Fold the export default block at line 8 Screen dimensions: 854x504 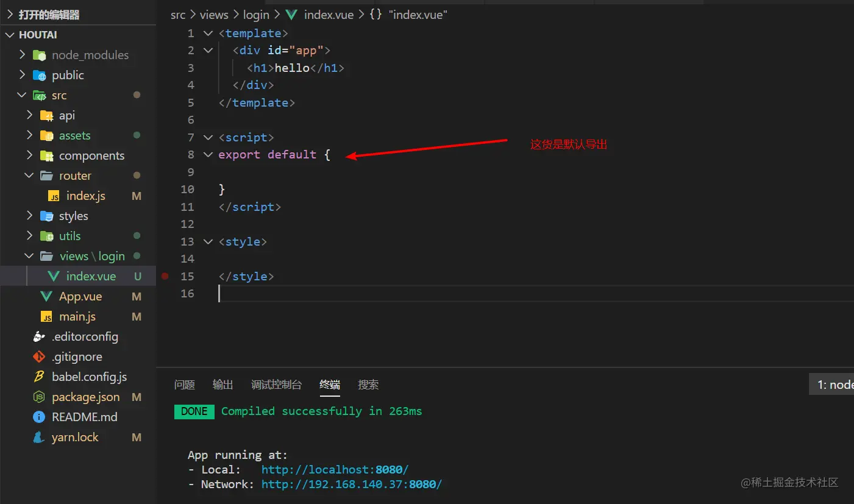tap(208, 155)
